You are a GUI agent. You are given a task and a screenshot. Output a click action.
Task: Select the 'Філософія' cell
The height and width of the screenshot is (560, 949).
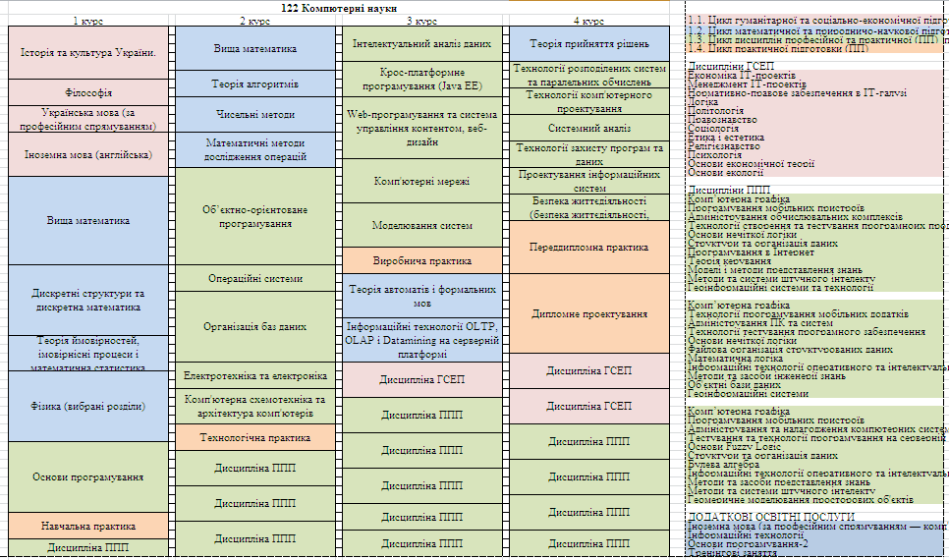[x=88, y=92]
